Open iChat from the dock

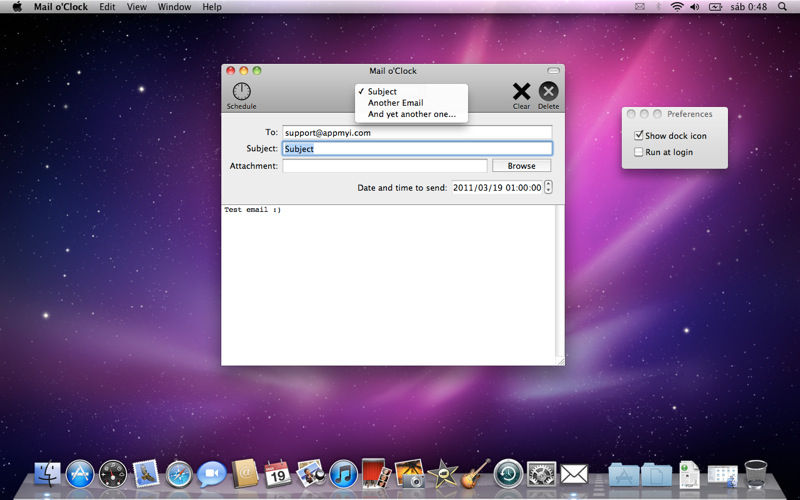pyautogui.click(x=212, y=474)
